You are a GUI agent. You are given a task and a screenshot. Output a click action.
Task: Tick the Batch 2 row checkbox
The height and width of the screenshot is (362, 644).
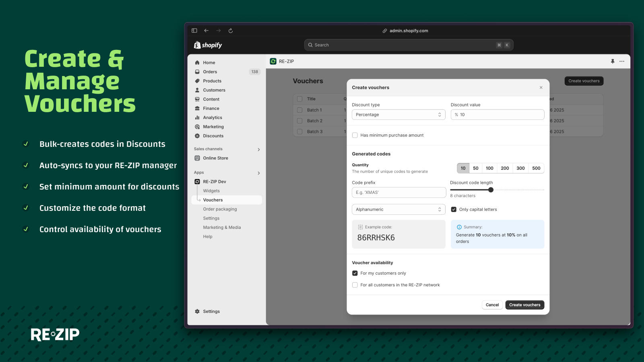coord(299,121)
